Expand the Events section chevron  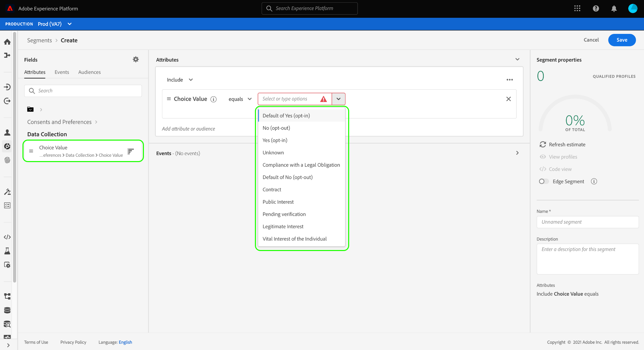pyautogui.click(x=517, y=153)
